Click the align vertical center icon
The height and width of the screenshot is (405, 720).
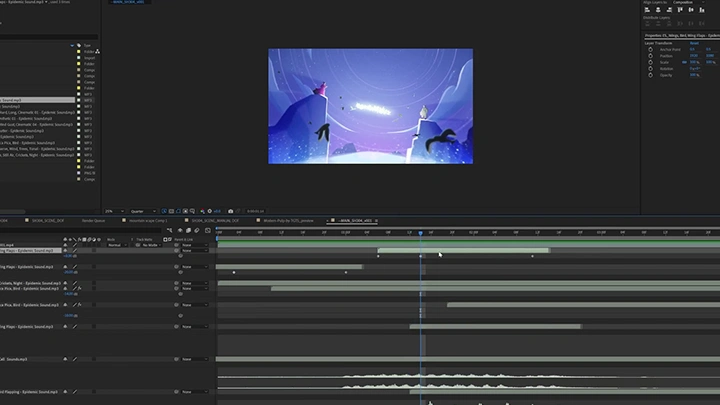tap(691, 10)
